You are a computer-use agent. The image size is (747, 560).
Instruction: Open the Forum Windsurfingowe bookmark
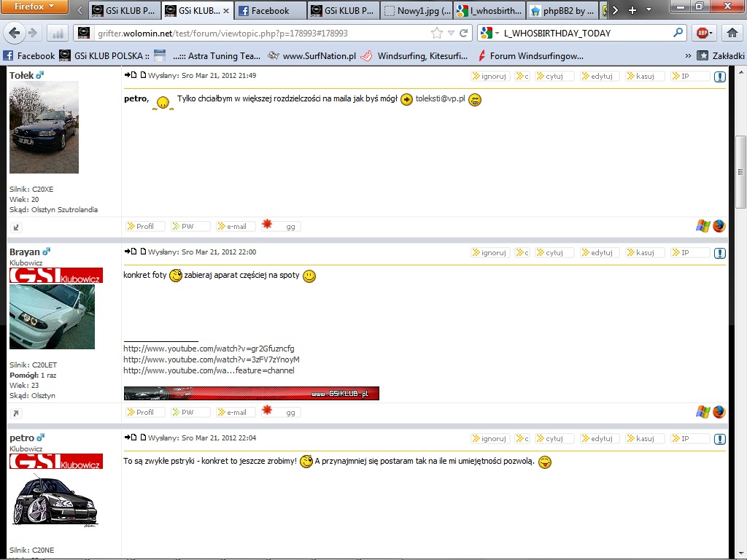(530, 55)
